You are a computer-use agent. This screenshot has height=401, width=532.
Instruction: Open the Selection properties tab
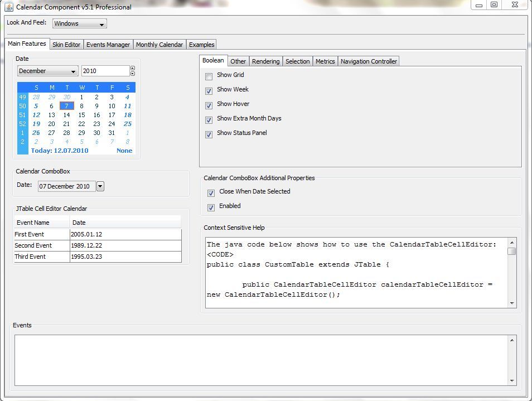point(298,61)
